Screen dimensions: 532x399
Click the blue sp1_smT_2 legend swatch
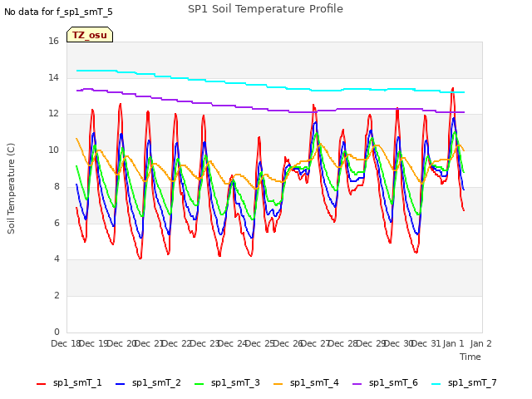pyautogui.click(x=120, y=384)
